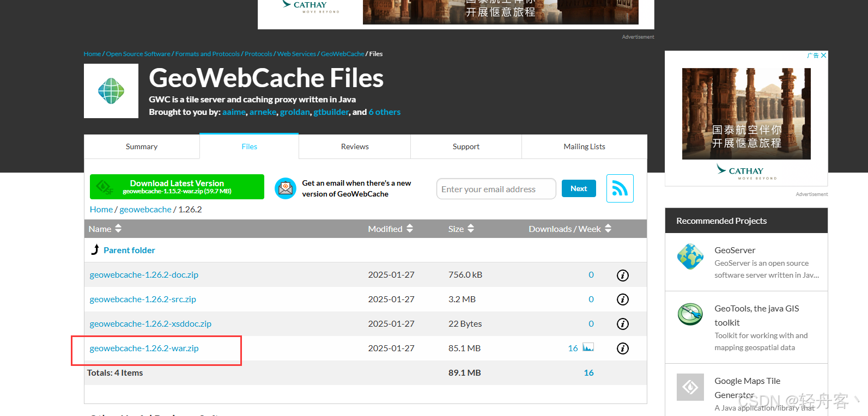Sort files by Name column
868x416 pixels.
pos(105,229)
